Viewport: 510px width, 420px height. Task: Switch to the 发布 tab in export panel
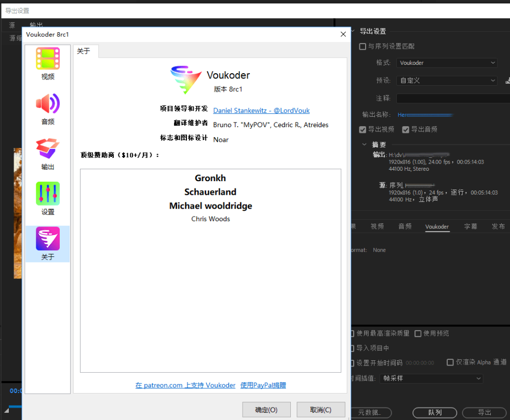point(498,226)
